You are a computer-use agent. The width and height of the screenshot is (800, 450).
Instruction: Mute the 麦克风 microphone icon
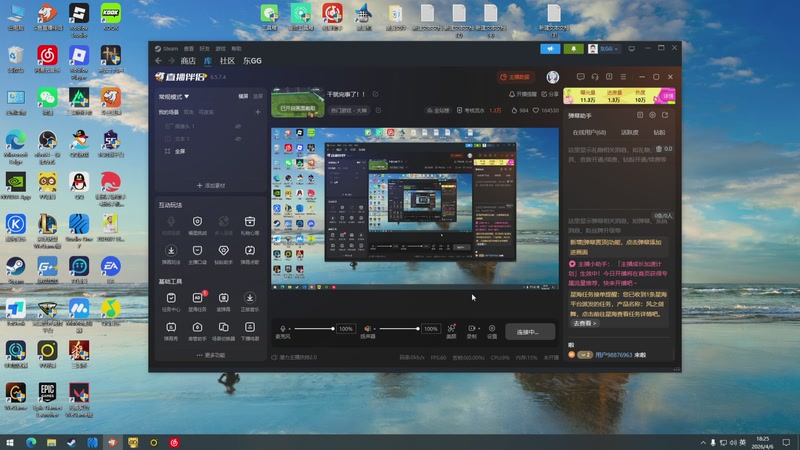[x=282, y=329]
